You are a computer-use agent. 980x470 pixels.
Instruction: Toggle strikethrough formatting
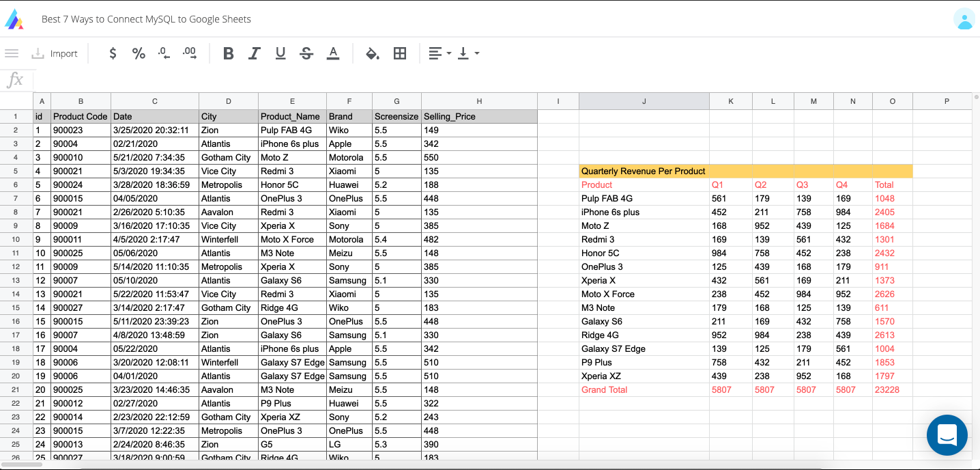306,53
